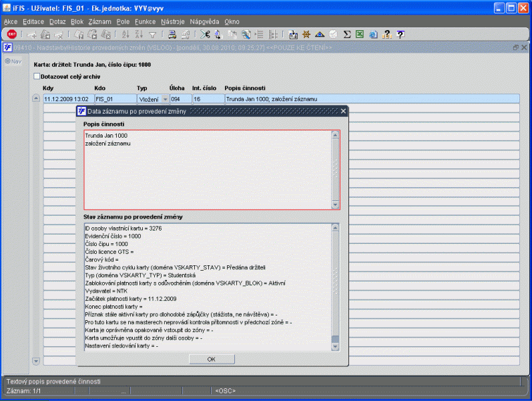532x401 pixels.
Task: Click the red EXIT toolbar icon
Action: coord(11,34)
